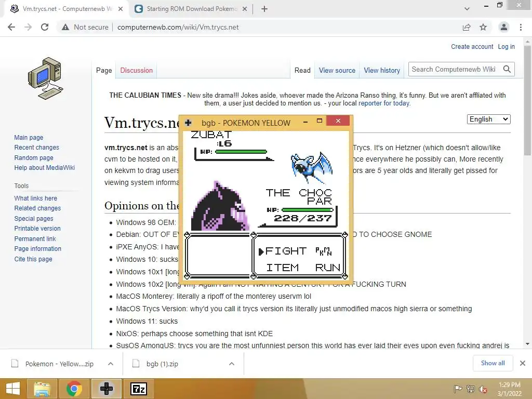Click Cite this page link
This screenshot has height=399, width=532.
tap(33, 259)
